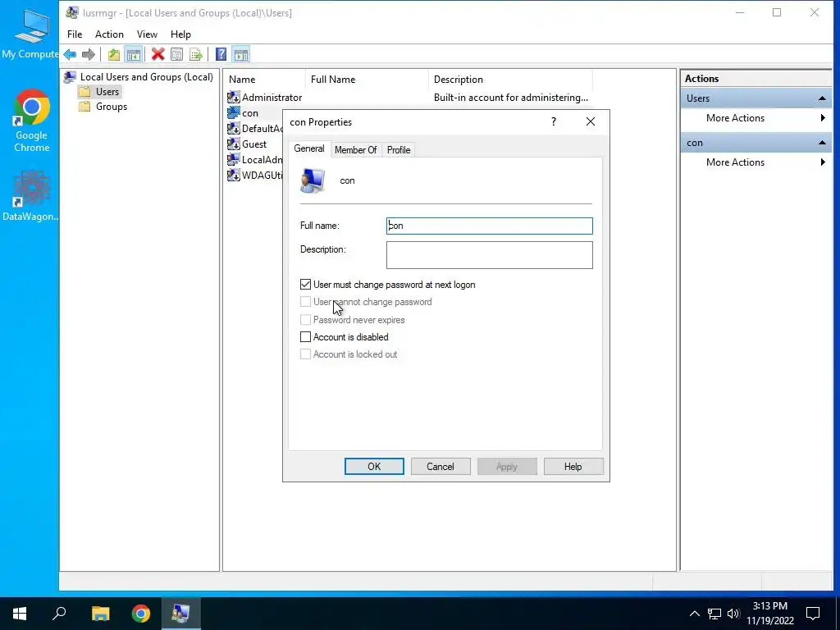Click Cancel in con Properties
This screenshot has height=630, width=840.
(441, 467)
